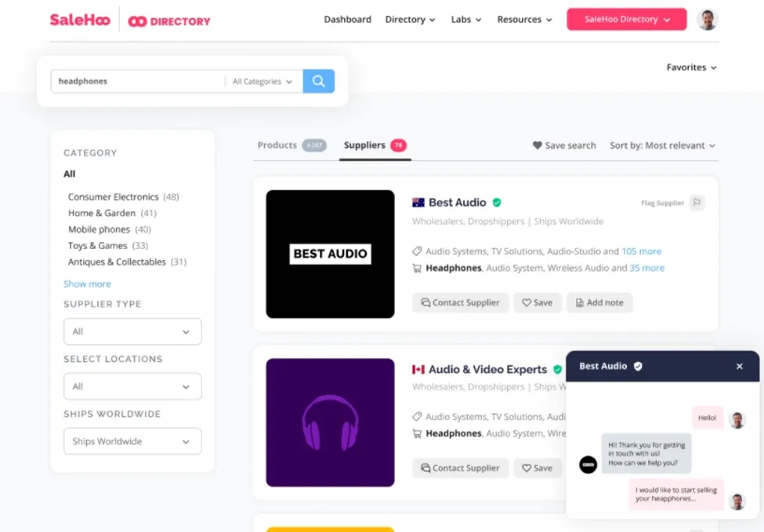This screenshot has width=764, height=532.
Task: Select the All category filter
Action: click(x=69, y=174)
